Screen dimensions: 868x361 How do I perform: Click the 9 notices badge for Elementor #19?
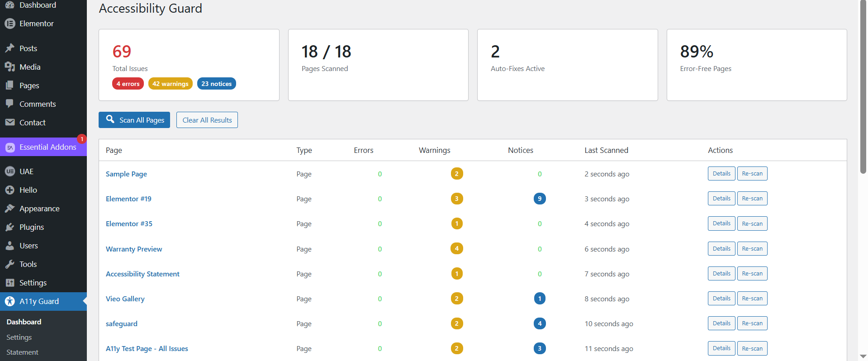[539, 199]
